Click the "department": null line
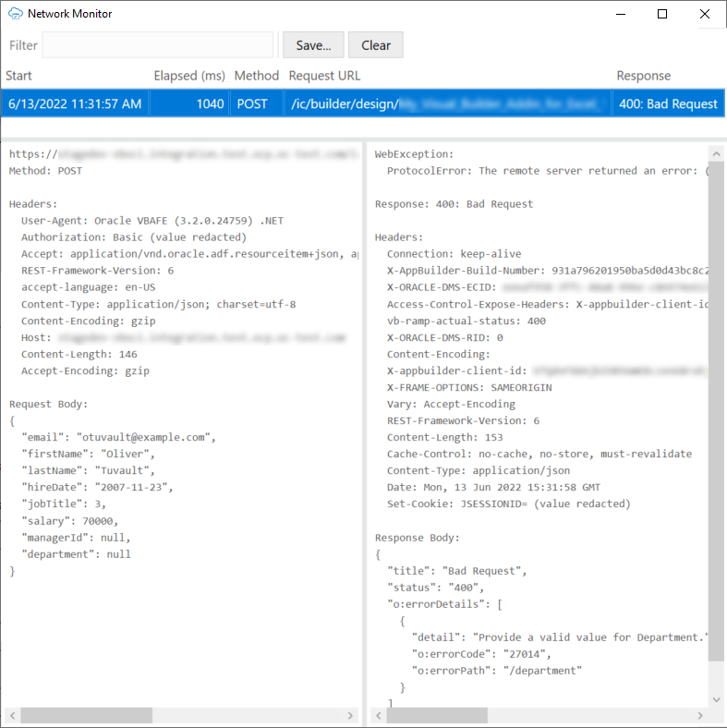The image size is (727, 728). [x=76, y=554]
